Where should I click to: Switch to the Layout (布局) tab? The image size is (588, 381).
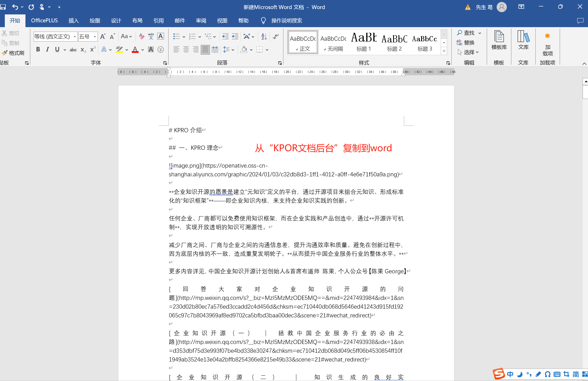click(137, 21)
